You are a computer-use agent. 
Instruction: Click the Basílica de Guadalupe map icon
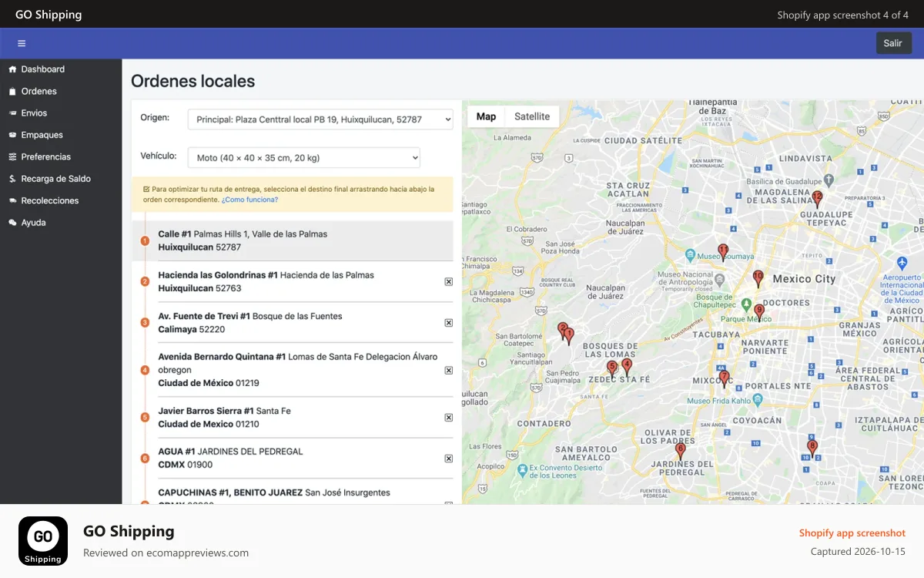click(829, 180)
